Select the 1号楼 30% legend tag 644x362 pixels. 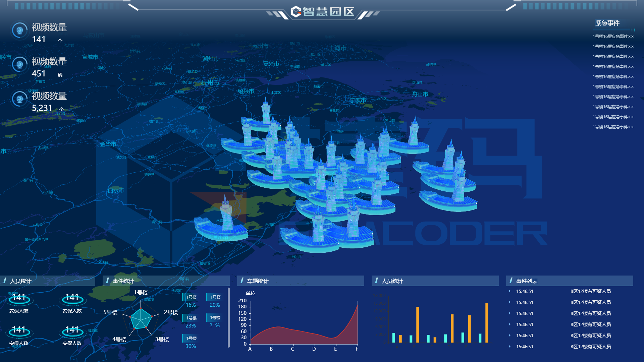[x=191, y=339]
